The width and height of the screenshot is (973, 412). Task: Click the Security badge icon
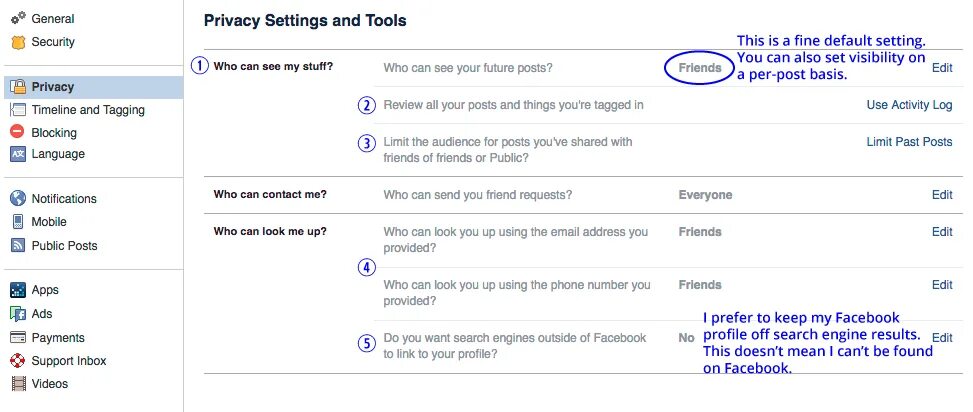tap(18, 42)
